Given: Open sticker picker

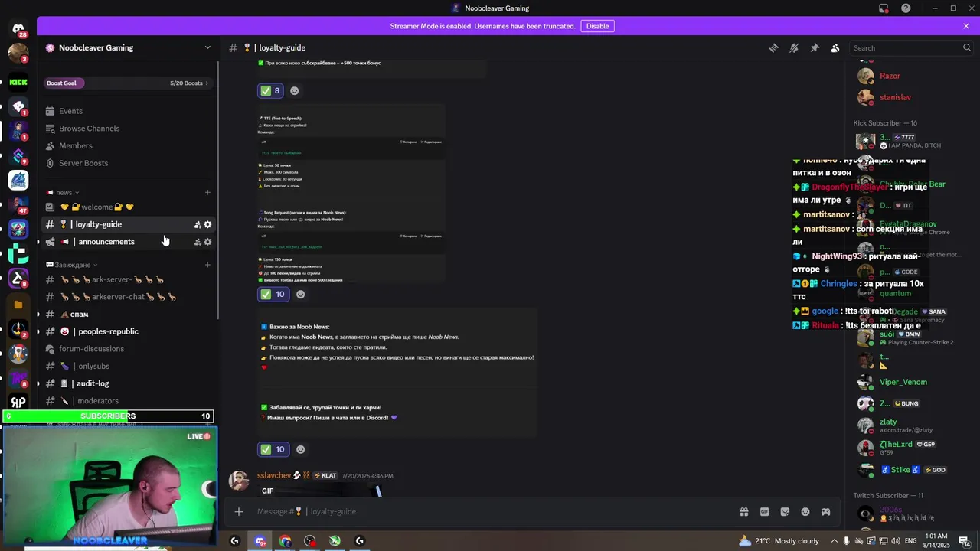Looking at the screenshot, I should [785, 511].
